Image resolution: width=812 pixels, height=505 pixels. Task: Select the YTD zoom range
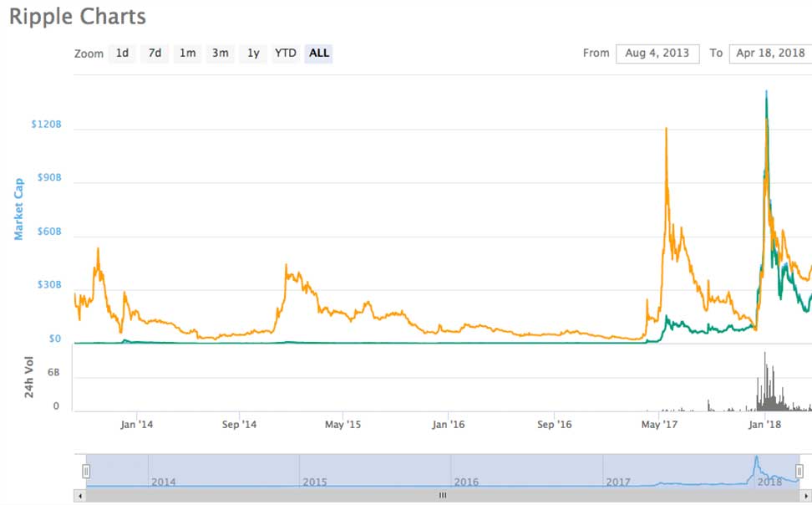click(285, 53)
